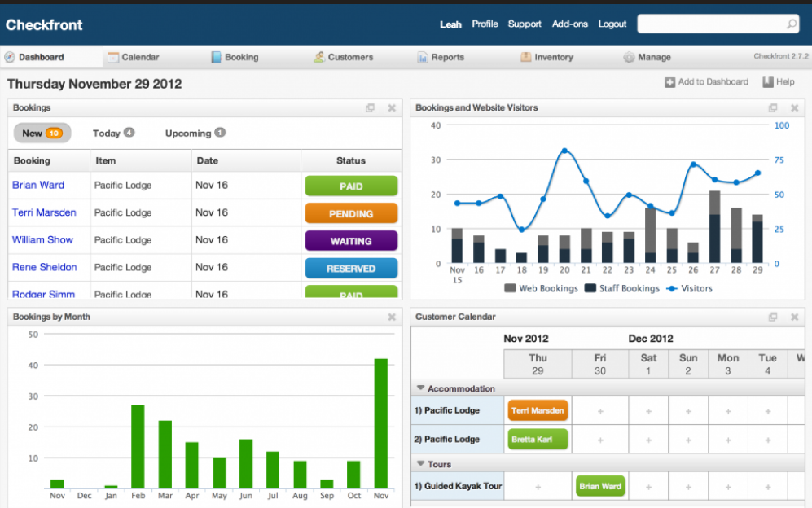Toggle Web Bookings legend swatch
This screenshot has width=812, height=508.
point(510,288)
